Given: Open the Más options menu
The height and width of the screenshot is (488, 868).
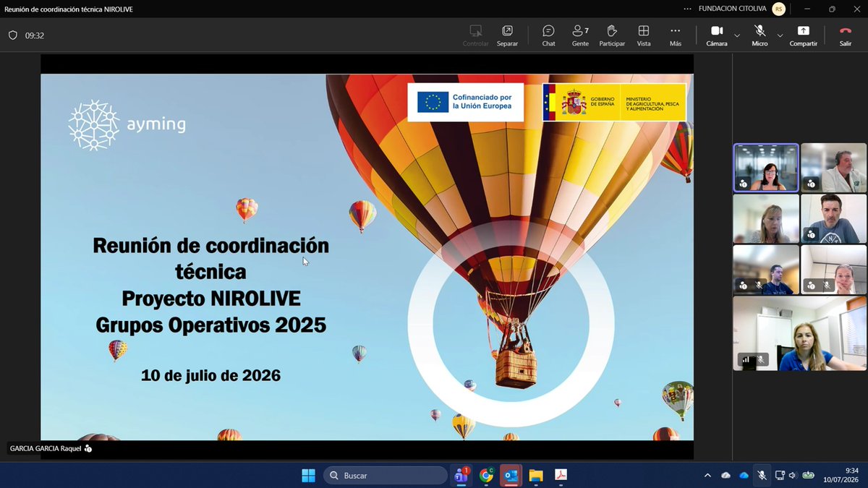Looking at the screenshot, I should point(675,35).
